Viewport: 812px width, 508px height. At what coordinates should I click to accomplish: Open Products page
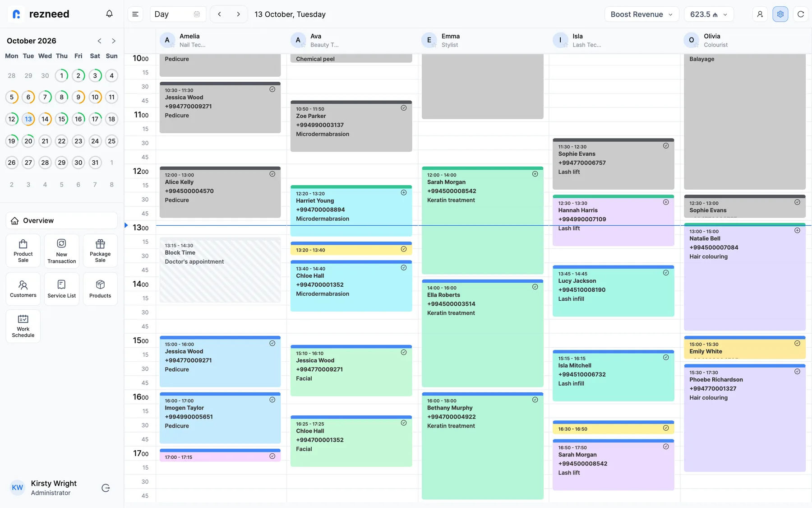100,289
